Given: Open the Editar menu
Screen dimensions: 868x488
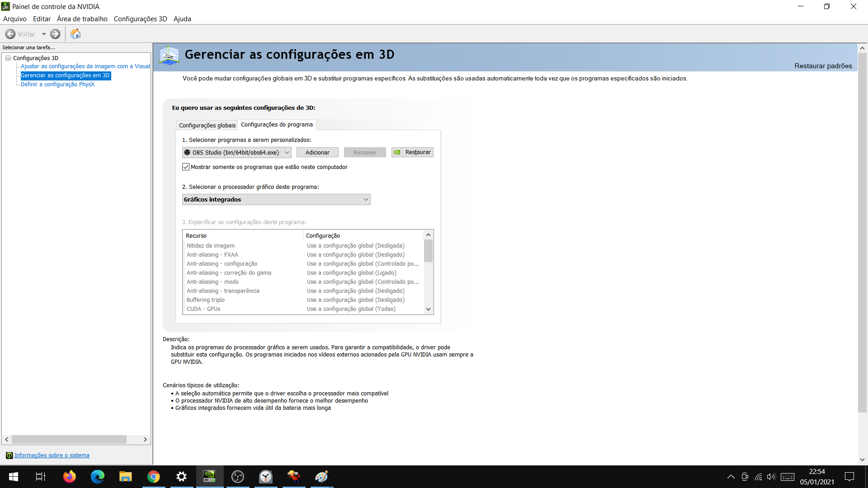Looking at the screenshot, I should (x=42, y=19).
